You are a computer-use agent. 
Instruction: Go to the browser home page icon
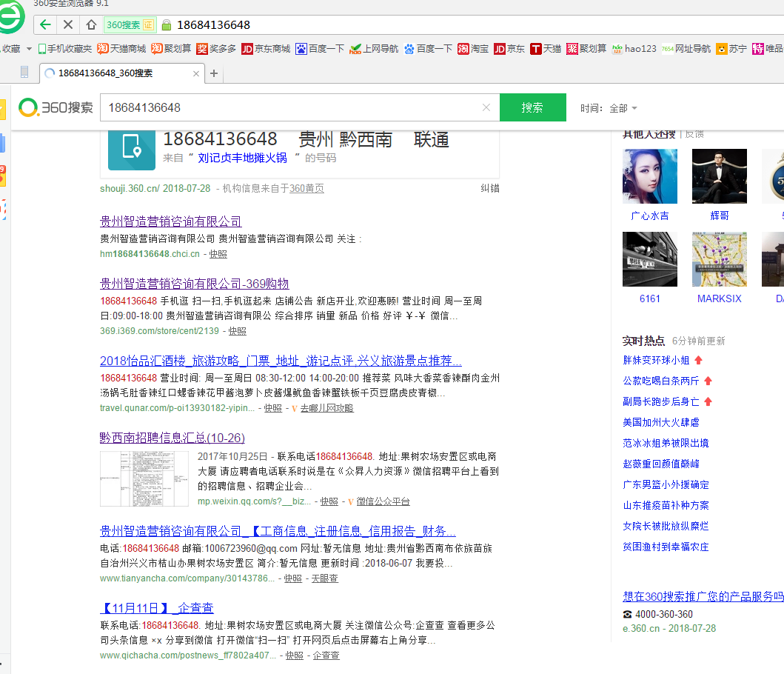click(90, 24)
